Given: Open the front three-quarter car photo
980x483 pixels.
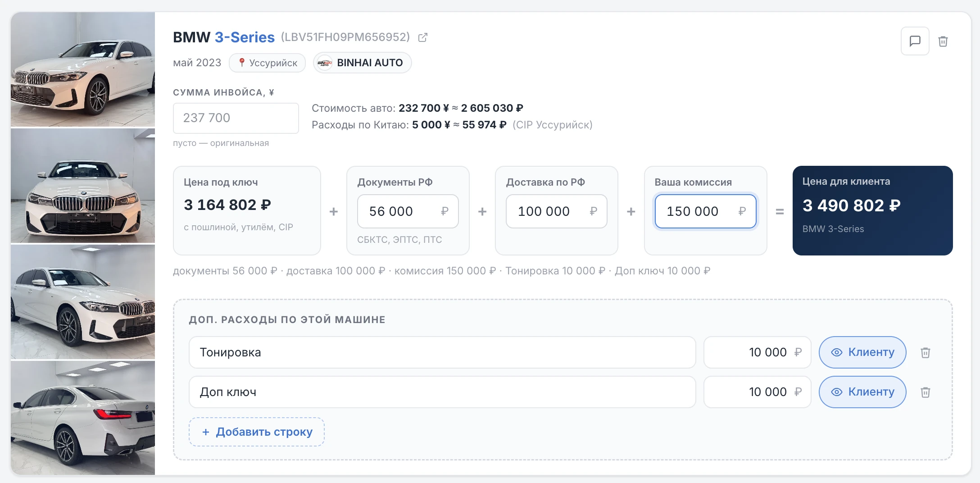Looking at the screenshot, I should click(x=83, y=69).
